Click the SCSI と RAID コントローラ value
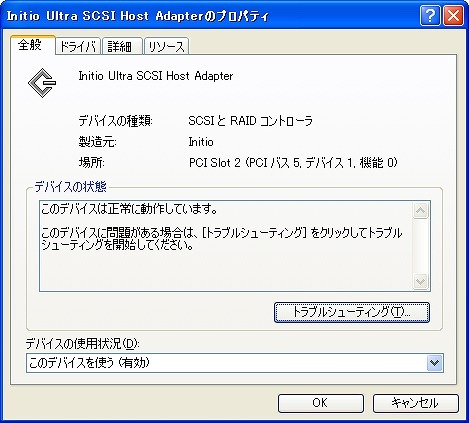This screenshot has height=423, width=469. coord(251,121)
